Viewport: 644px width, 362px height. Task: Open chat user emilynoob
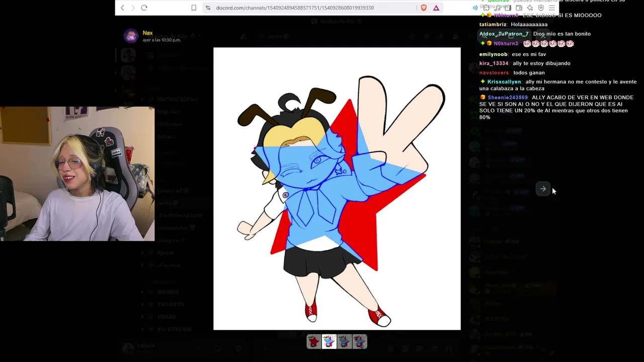coord(494,54)
